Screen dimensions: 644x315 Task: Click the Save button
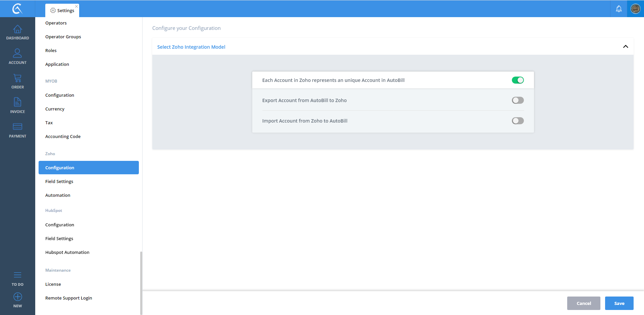coord(619,303)
